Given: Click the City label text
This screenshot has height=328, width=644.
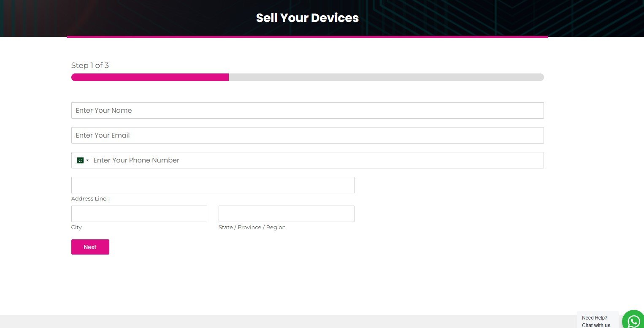Looking at the screenshot, I should (x=76, y=227).
